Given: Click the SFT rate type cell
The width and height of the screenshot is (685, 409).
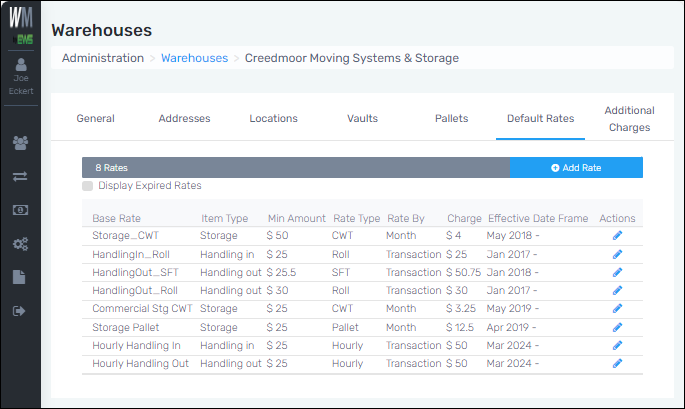Looking at the screenshot, I should coord(341,272).
